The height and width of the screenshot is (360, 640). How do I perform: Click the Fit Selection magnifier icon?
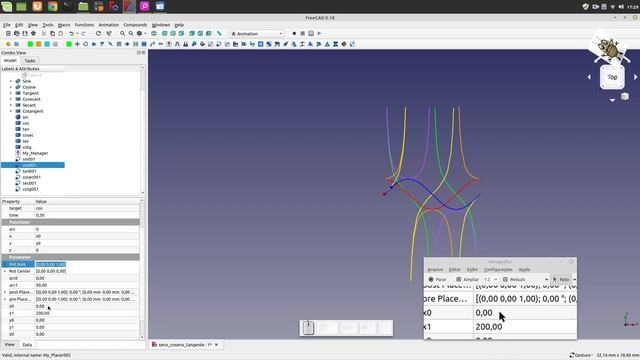(x=131, y=33)
